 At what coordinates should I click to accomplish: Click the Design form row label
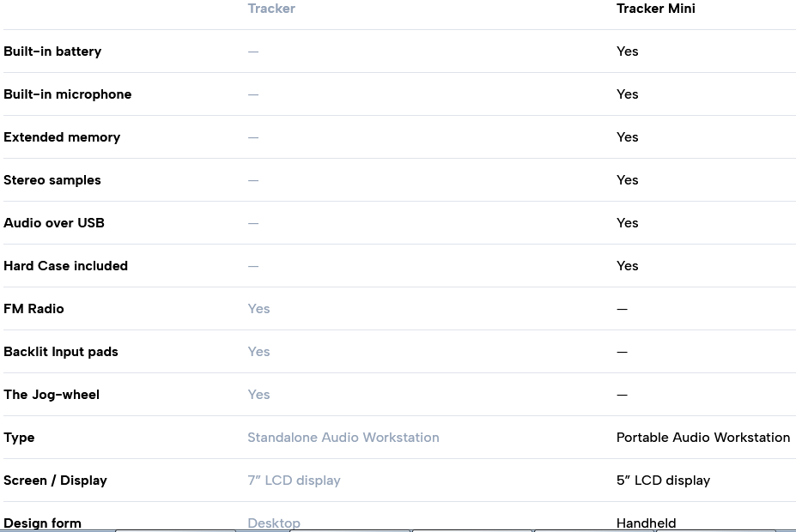42,523
